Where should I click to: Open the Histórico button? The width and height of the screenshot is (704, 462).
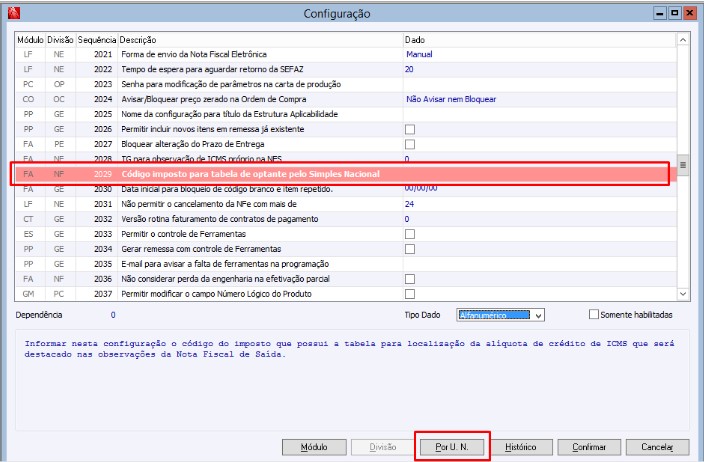(x=520, y=447)
